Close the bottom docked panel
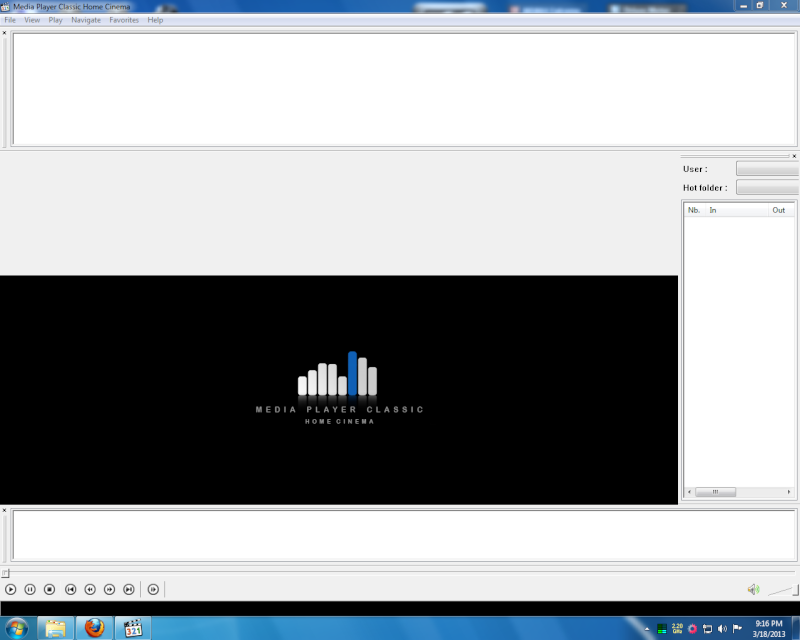Image resolution: width=800 pixels, height=640 pixels. click(x=5, y=510)
